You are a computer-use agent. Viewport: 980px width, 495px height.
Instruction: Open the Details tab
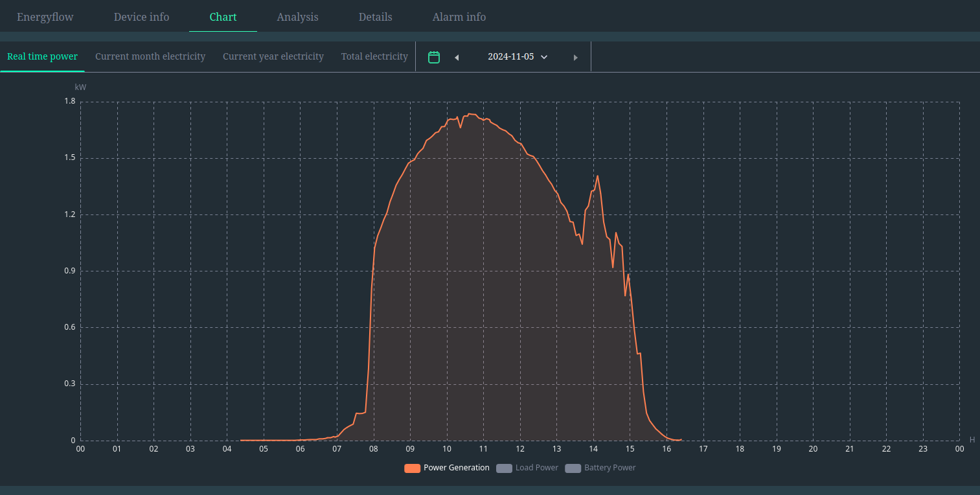375,17
